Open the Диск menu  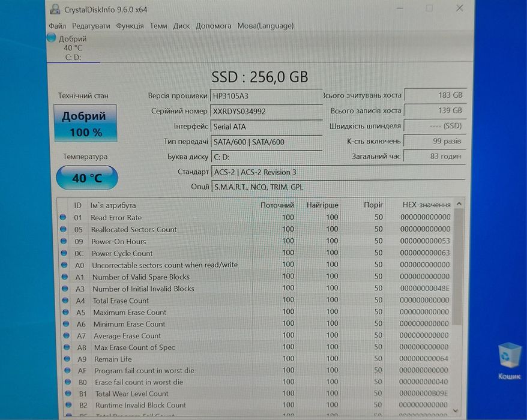[181, 26]
